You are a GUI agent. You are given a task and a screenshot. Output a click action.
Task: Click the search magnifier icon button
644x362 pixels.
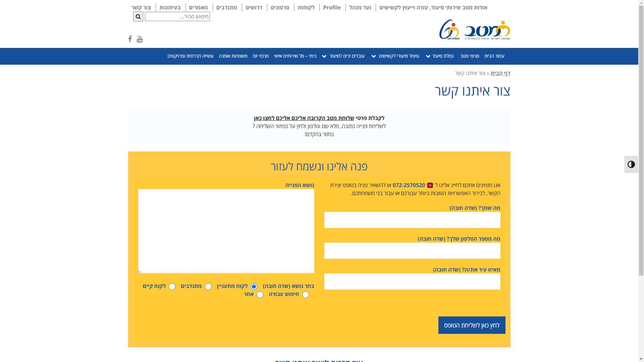pyautogui.click(x=138, y=16)
